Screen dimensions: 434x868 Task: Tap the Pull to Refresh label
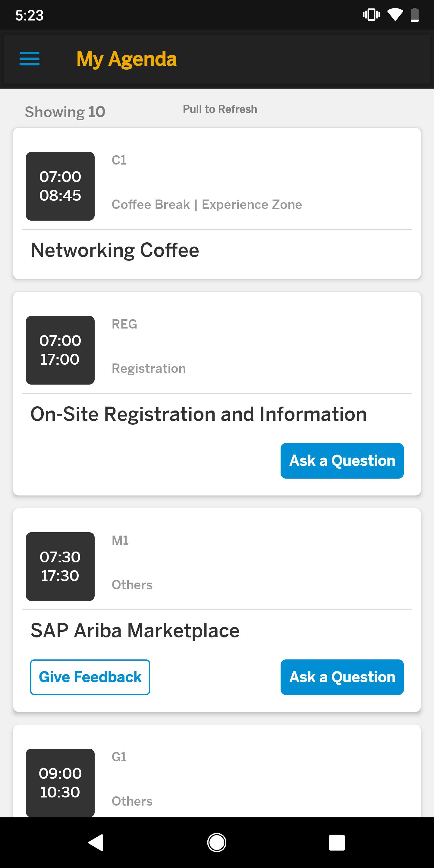pos(220,109)
